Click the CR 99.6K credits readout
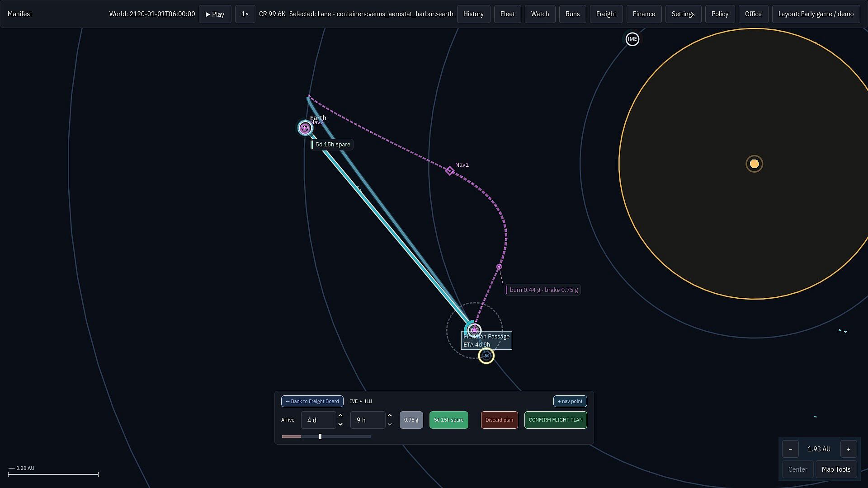This screenshot has height=488, width=868. 272,14
